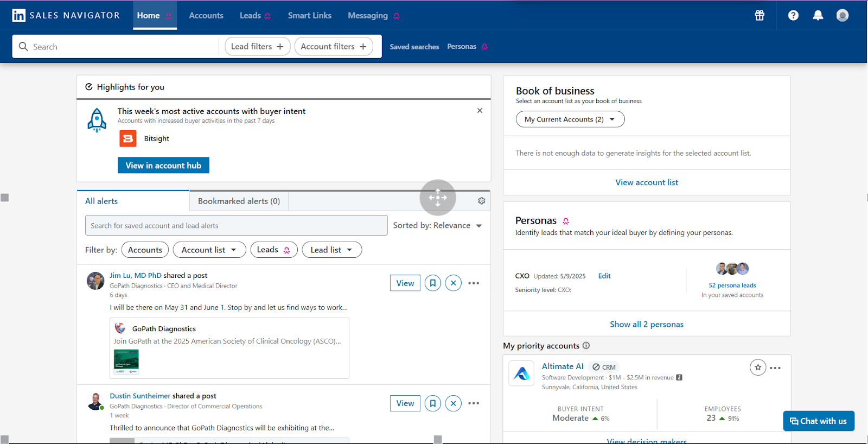Open the profile avatar menu
Screen dimensions: 868x444
click(x=843, y=15)
